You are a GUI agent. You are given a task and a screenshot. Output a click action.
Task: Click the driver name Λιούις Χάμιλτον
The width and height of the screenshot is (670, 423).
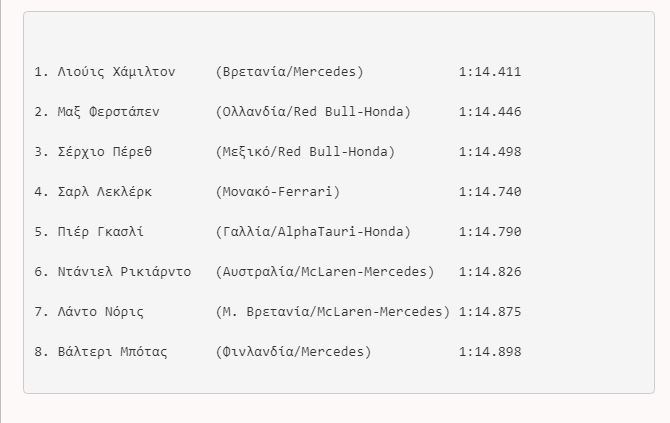[x=116, y=72]
